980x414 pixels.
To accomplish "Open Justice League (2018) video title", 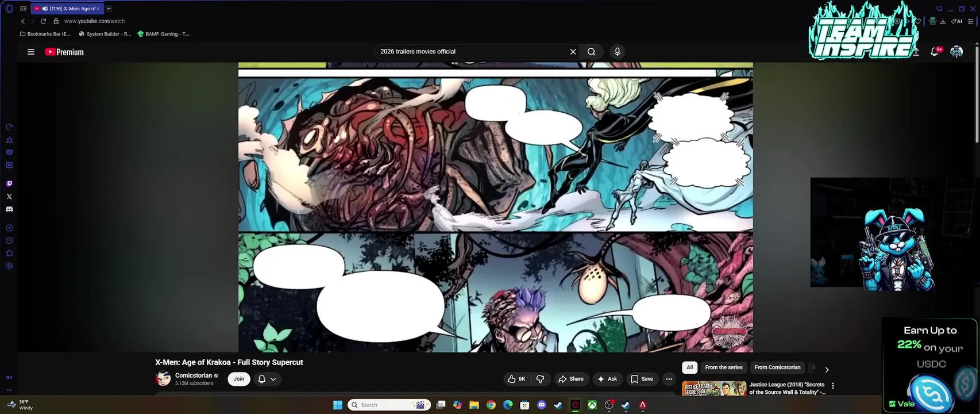I will pyautogui.click(x=788, y=388).
